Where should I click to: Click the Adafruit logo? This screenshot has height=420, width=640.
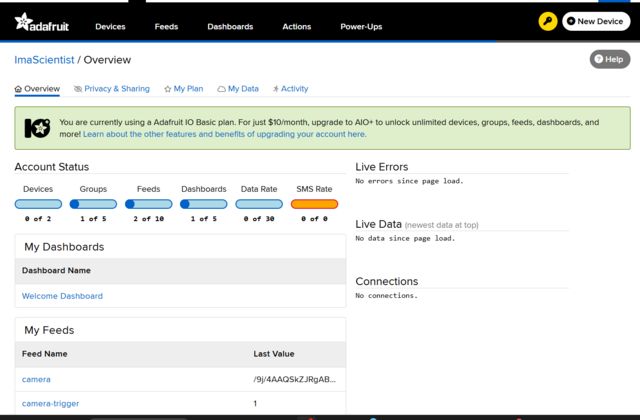[42, 22]
